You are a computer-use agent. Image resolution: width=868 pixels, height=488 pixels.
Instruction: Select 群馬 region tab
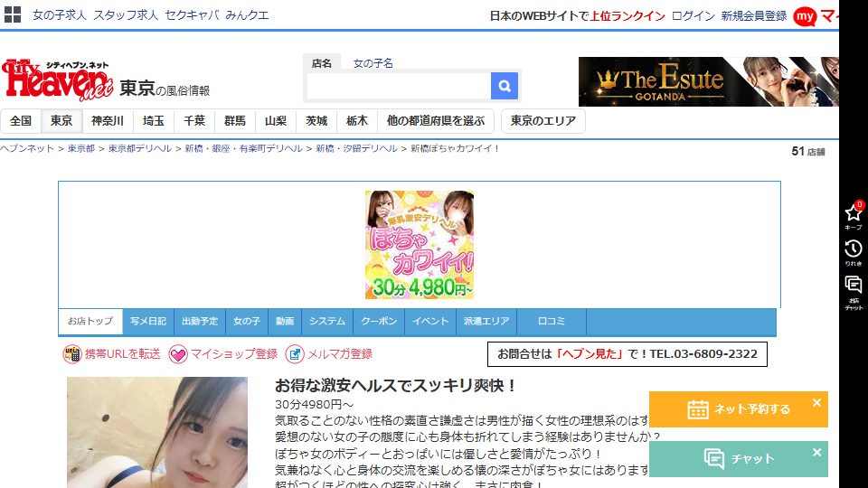235,120
